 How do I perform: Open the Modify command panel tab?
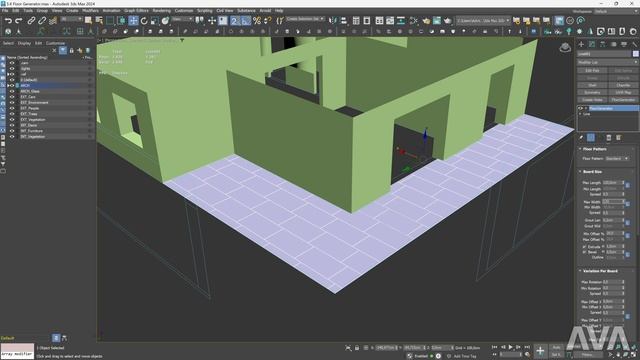[592, 44]
